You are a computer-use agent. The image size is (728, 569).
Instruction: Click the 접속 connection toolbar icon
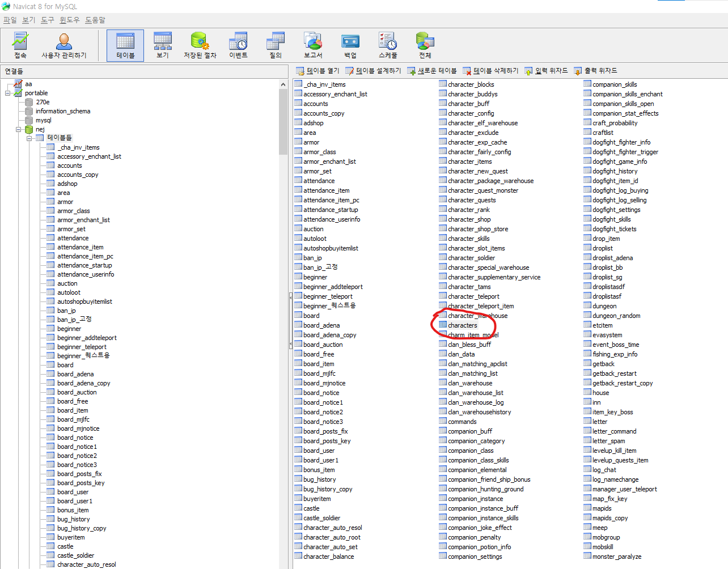20,45
